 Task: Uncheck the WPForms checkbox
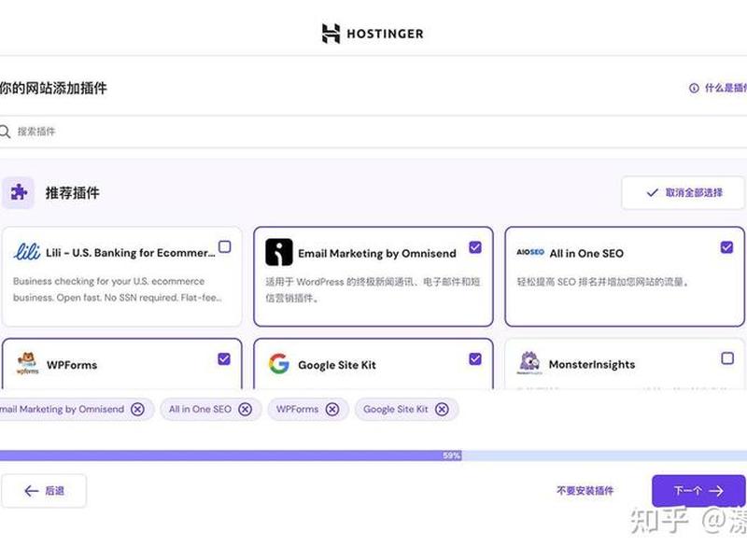pyautogui.click(x=224, y=358)
